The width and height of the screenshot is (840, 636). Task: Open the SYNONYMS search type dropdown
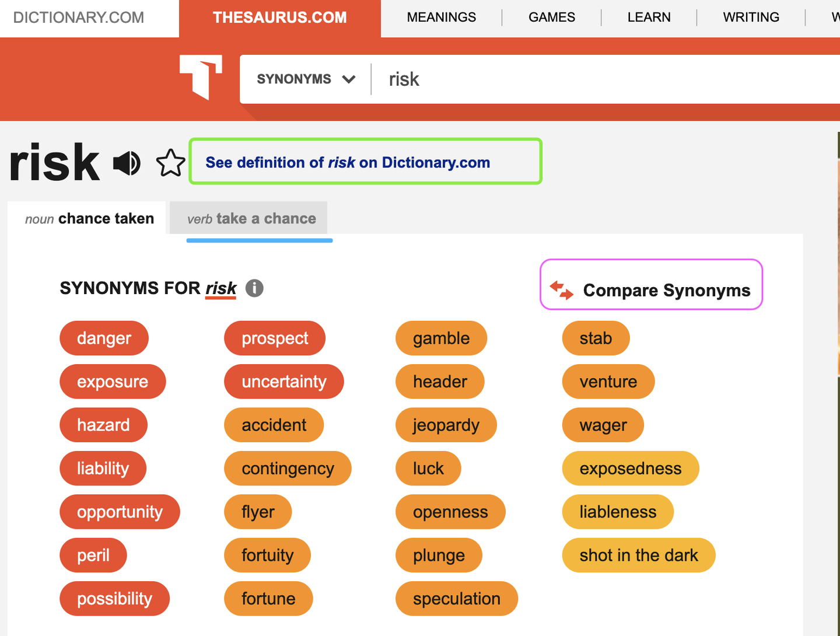coord(305,79)
